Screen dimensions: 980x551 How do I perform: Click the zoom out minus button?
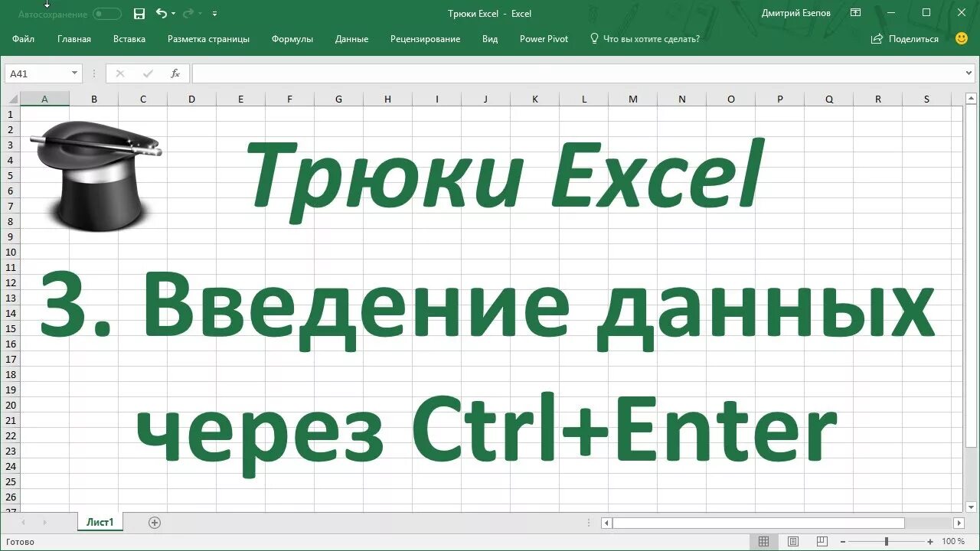(844, 541)
